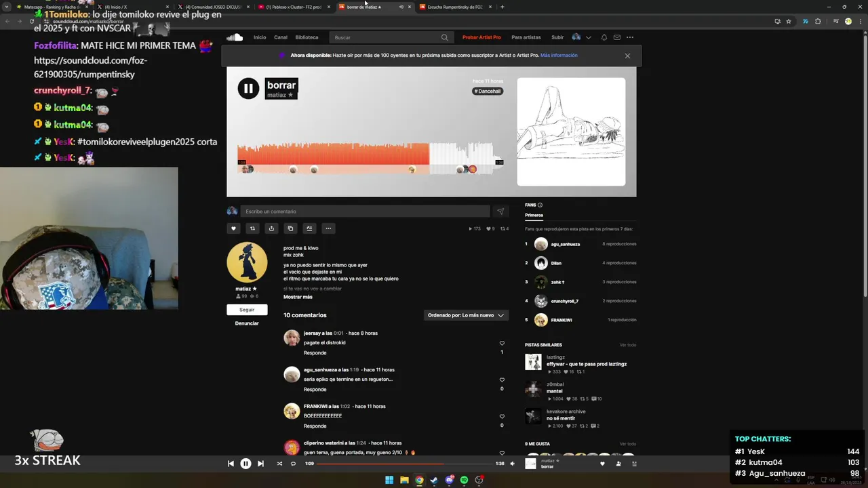Like agu_sanhueza's comment
868x488 pixels.
pos(502,380)
